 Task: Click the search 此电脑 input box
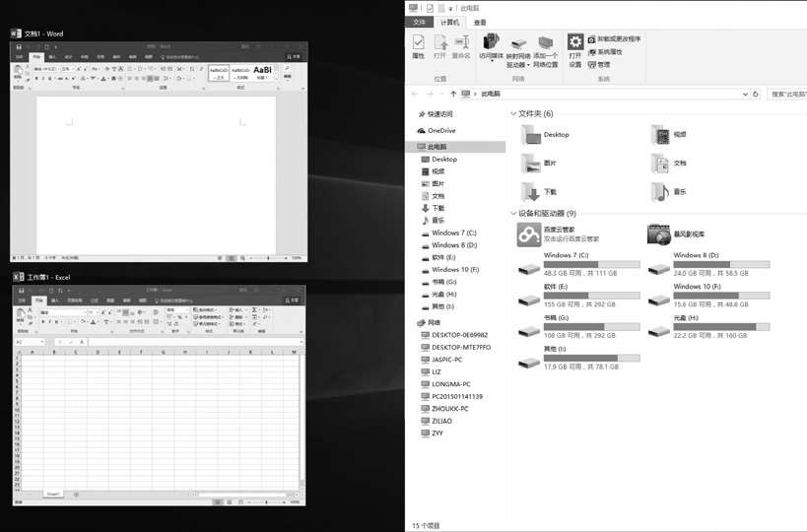point(786,95)
